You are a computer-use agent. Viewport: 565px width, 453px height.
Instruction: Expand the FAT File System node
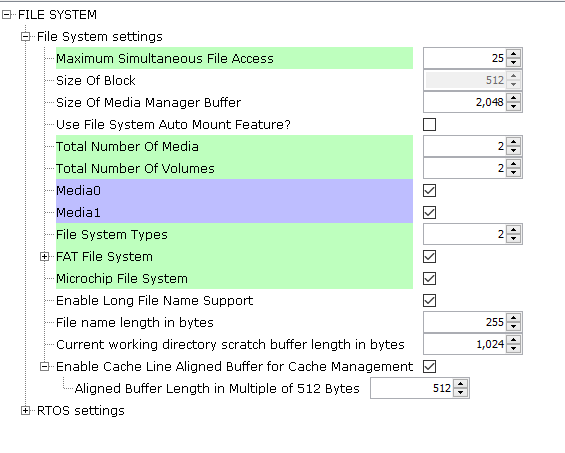pos(44,257)
